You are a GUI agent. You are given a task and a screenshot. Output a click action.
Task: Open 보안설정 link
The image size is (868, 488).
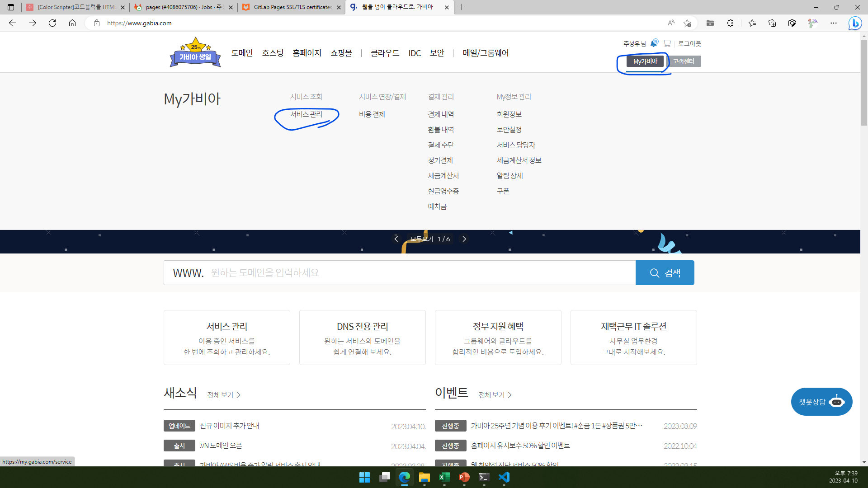coord(509,130)
